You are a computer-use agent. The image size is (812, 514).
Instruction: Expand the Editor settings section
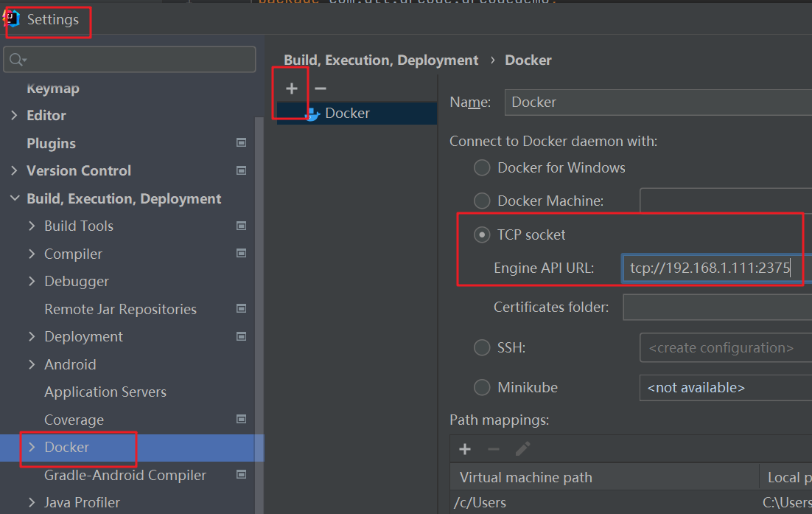coord(14,115)
